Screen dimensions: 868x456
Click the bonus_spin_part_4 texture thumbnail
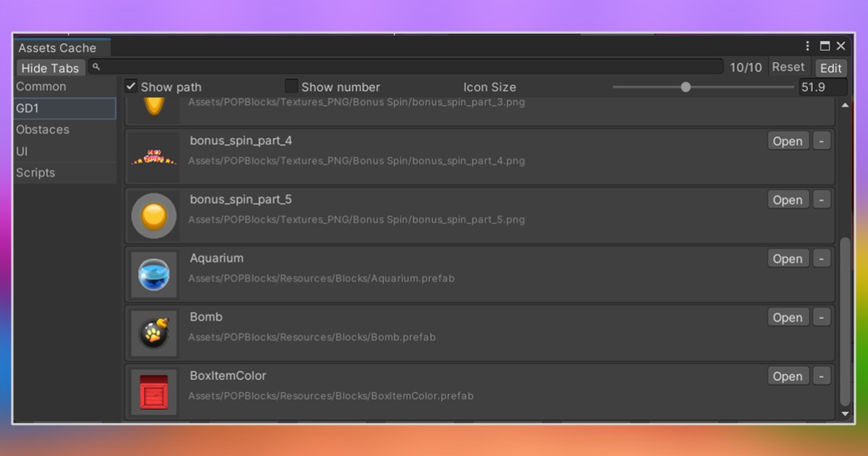(154, 157)
